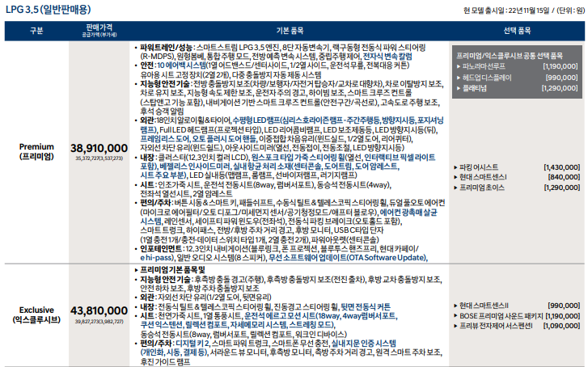588x367 pixels.
Task: Click the '판매가격' column header
Action: pyautogui.click(x=99, y=27)
